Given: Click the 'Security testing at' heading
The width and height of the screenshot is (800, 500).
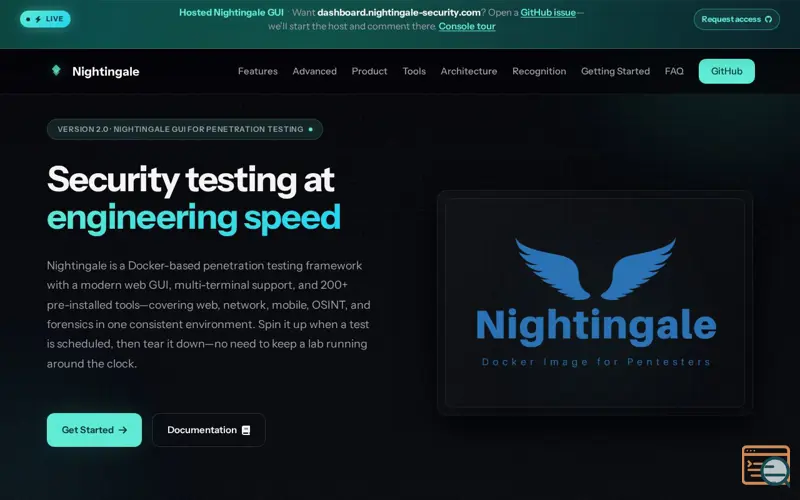Looking at the screenshot, I should click(x=191, y=180).
